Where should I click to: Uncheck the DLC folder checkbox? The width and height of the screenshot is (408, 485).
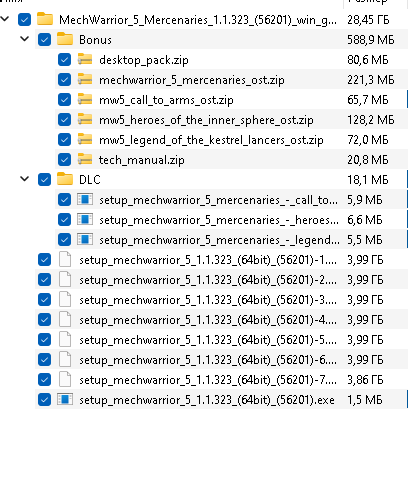pyautogui.click(x=44, y=179)
